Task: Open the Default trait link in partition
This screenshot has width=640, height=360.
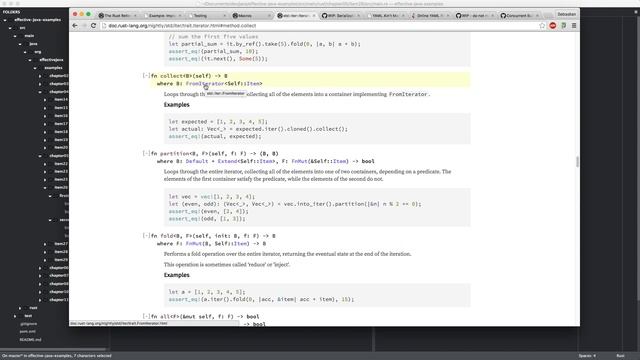Action: click(x=197, y=161)
